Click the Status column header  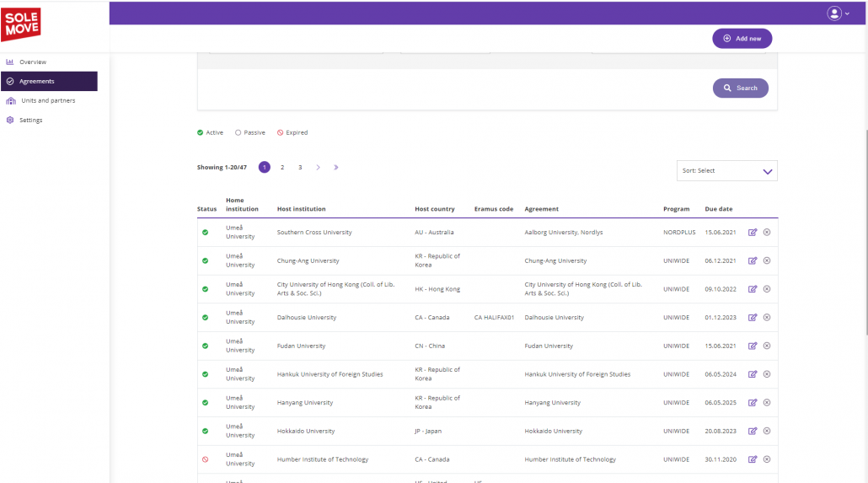207,209
